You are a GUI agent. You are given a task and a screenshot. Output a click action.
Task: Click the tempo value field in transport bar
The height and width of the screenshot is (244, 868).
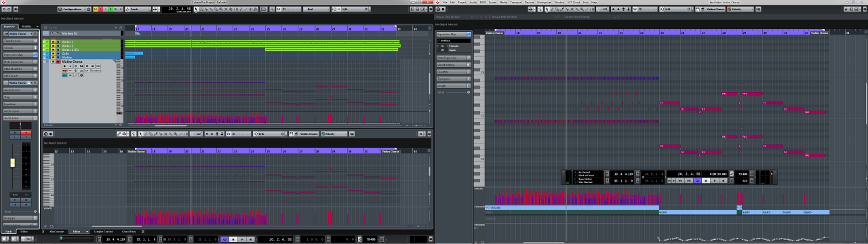pyautogui.click(x=370, y=239)
